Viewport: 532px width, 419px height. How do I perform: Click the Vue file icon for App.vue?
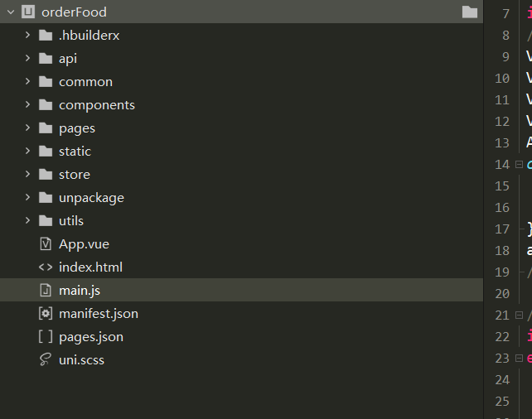(46, 243)
